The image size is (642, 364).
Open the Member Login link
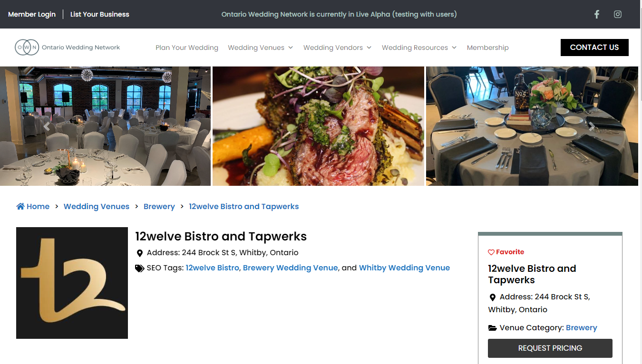click(32, 14)
